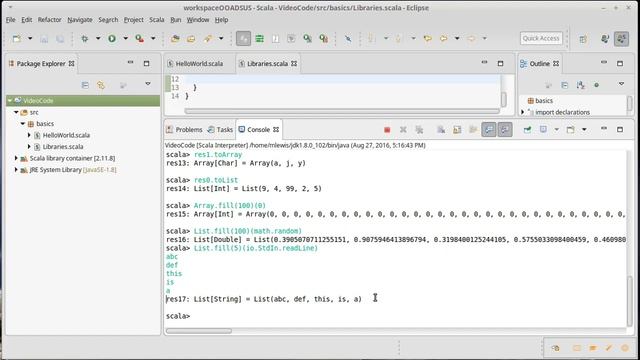Image resolution: width=640 pixels, height=360 pixels.
Task: Open the Open Console dropdown arrow
Action: click(584, 130)
